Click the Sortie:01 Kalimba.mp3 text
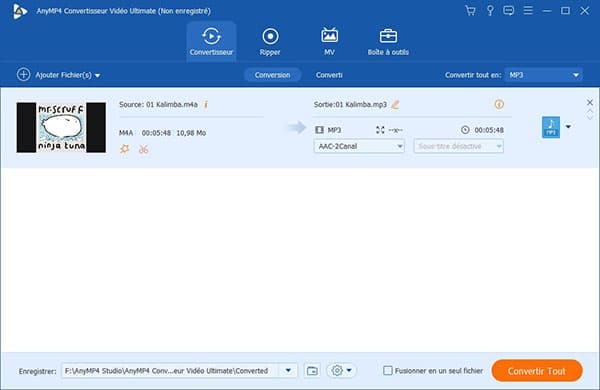 coord(350,104)
